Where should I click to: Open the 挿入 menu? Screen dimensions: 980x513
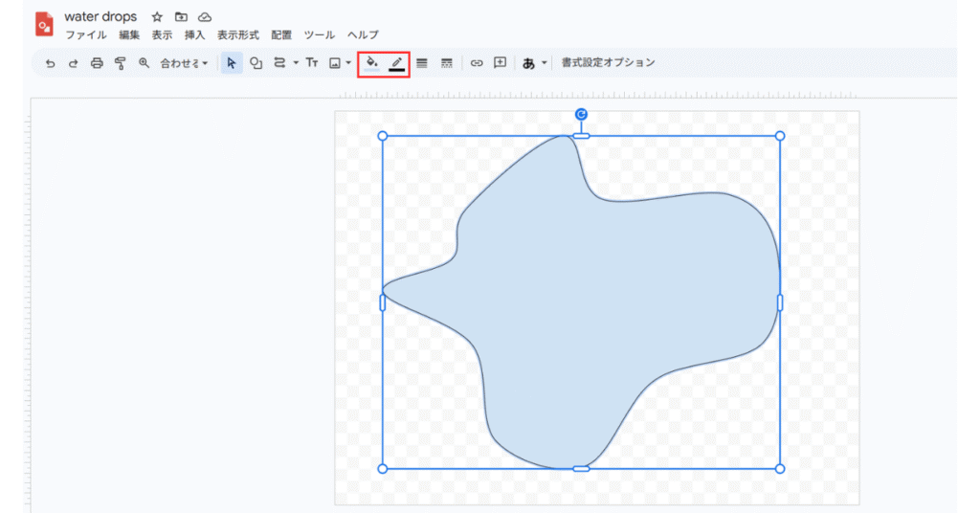tap(194, 35)
